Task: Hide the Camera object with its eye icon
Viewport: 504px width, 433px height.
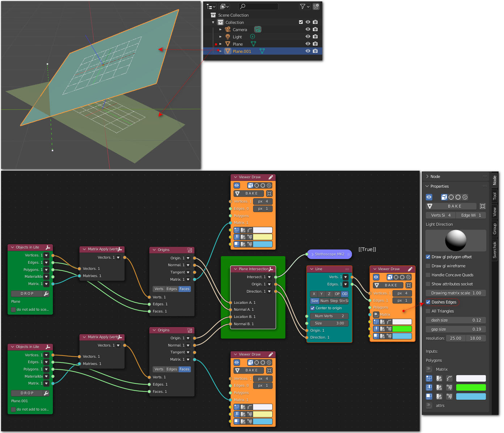Action: (308, 29)
